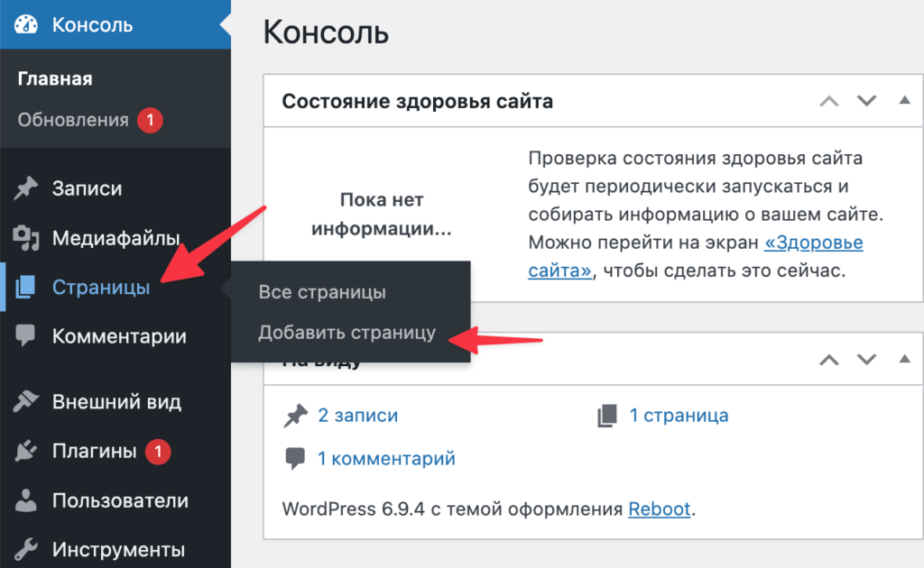Click the pushpin icon beside 2 записи
Viewport: 924px width, 568px height.
click(295, 415)
